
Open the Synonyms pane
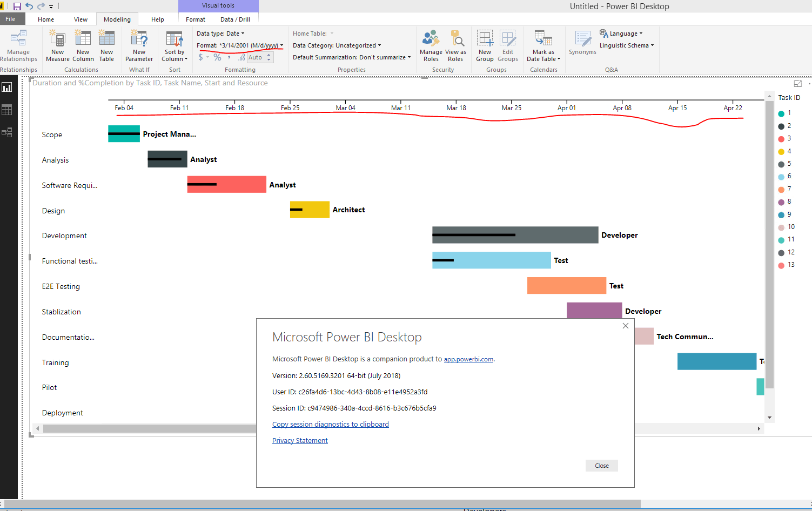(583, 43)
